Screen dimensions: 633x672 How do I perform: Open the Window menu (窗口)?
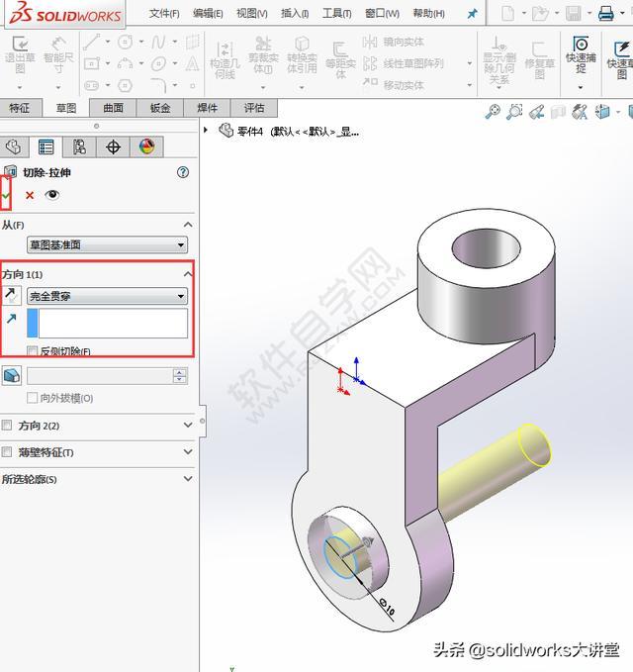coord(382,13)
